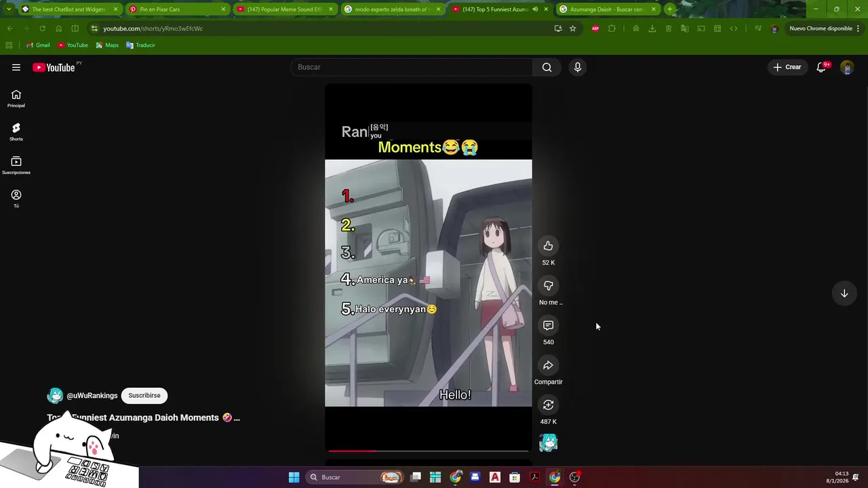The width and height of the screenshot is (868, 488).
Task: Click the YouTube logo home link
Action: 54,67
